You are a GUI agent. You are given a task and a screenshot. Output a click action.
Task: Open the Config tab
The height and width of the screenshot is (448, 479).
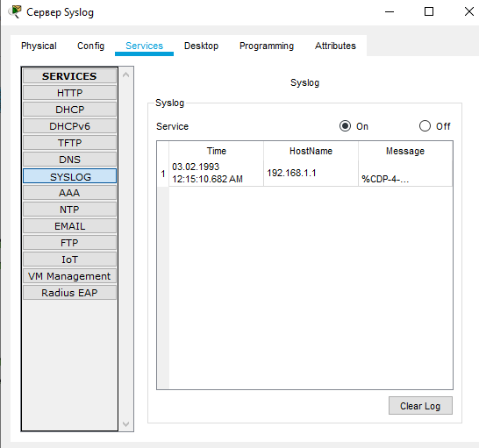90,46
